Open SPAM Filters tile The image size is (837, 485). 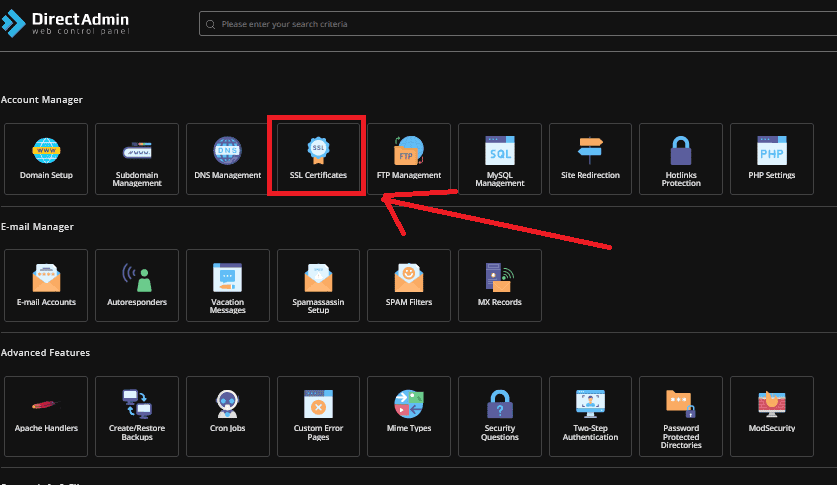coord(409,285)
